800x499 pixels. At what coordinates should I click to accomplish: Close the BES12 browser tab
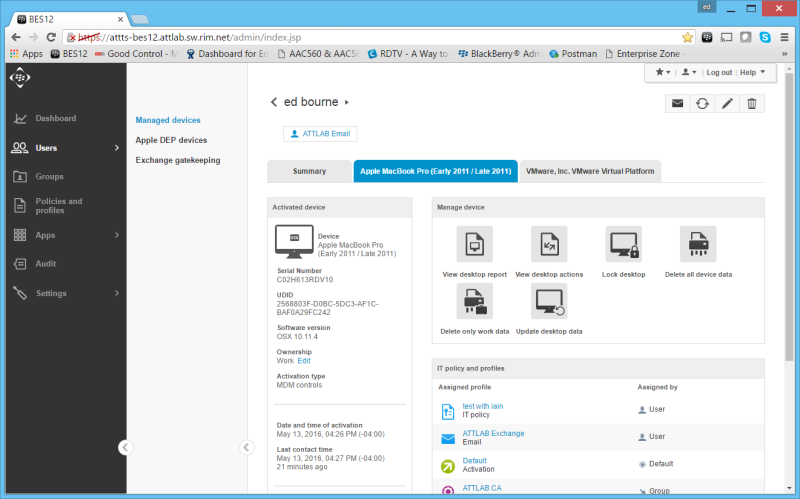pos(120,19)
